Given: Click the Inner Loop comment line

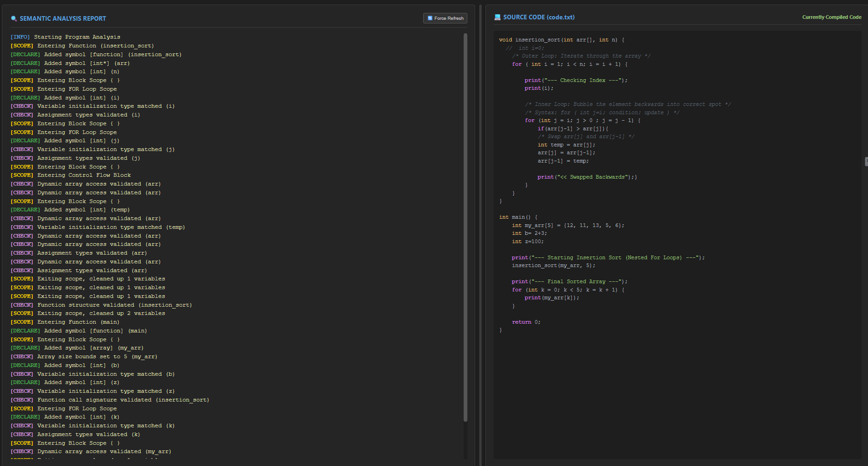Looking at the screenshot, I should point(628,105).
